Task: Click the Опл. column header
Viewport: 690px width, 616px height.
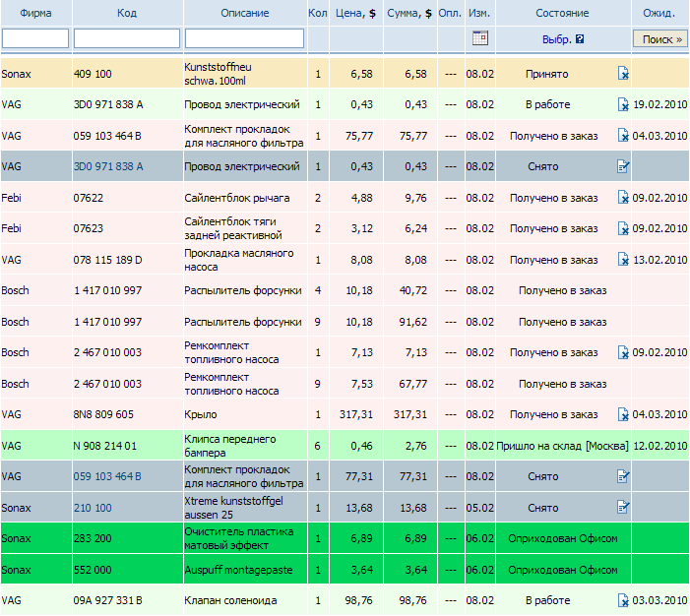Action: (450, 13)
